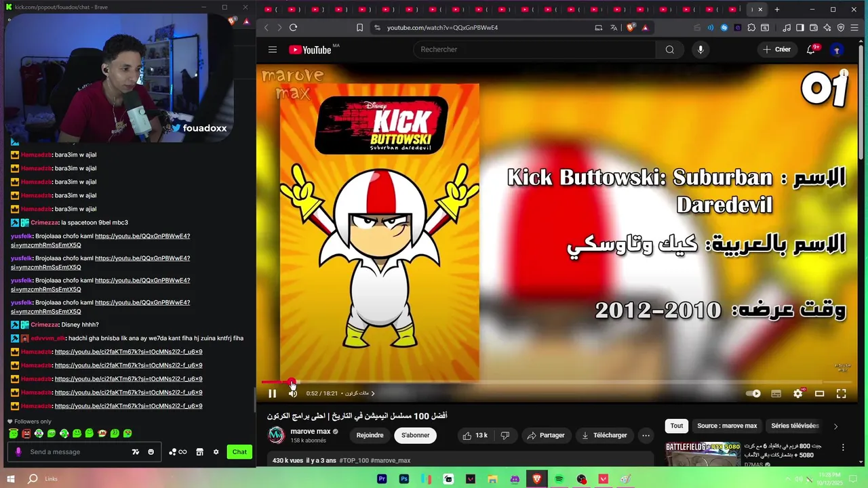The width and height of the screenshot is (868, 488).
Task: Open Kick chat settings gear
Action: click(216, 452)
